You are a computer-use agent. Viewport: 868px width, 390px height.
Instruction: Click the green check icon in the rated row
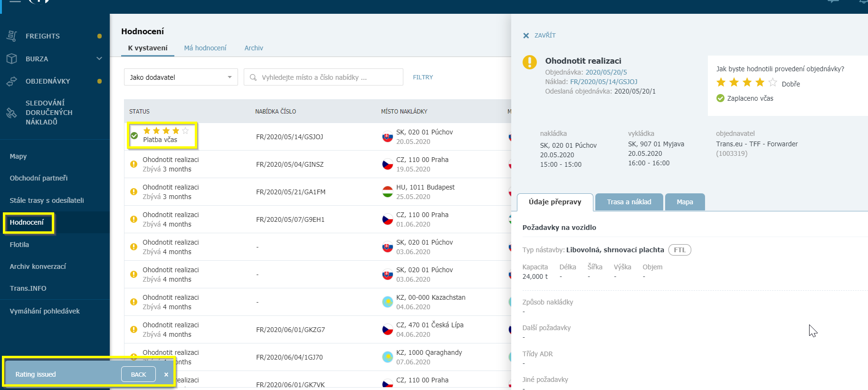[134, 136]
